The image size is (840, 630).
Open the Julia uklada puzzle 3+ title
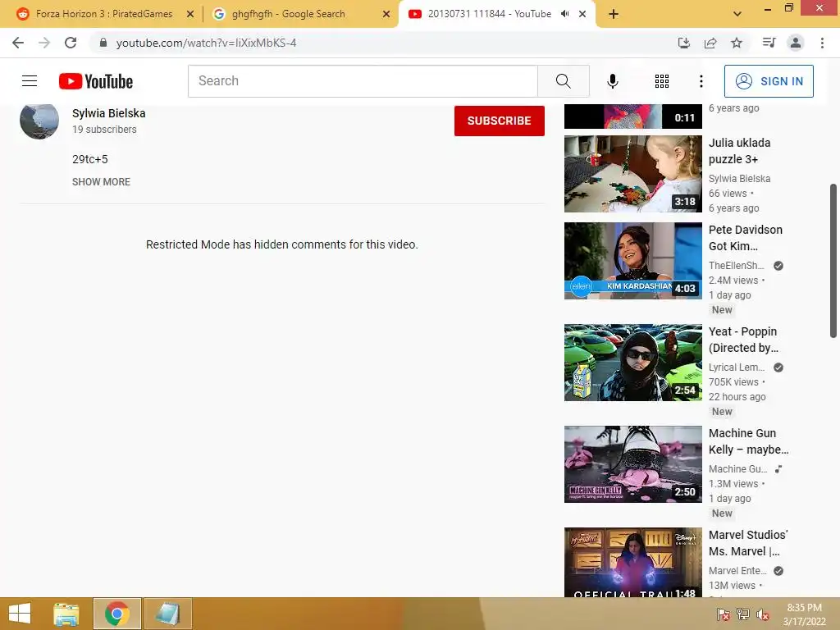(x=739, y=151)
